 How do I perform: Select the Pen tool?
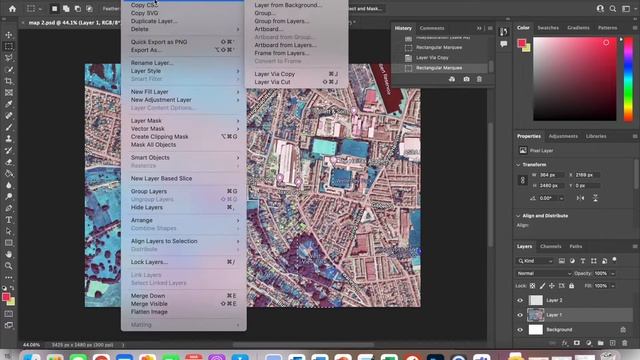(9, 208)
